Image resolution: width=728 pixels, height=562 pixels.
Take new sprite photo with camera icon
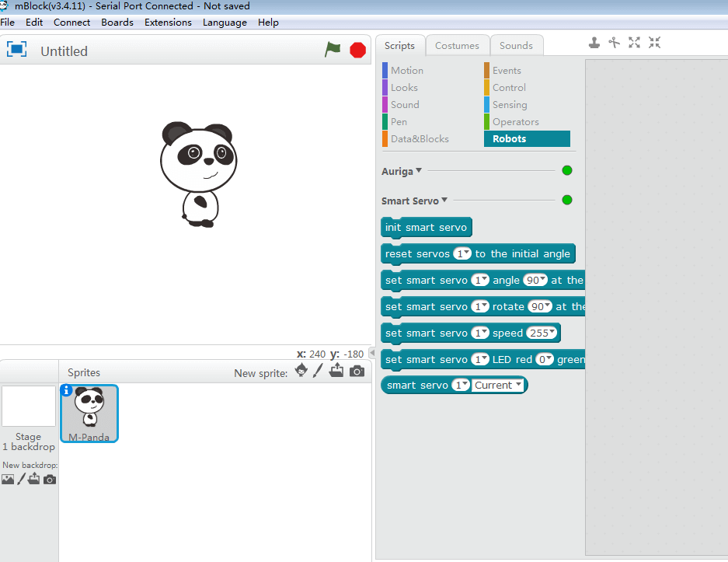point(357,371)
